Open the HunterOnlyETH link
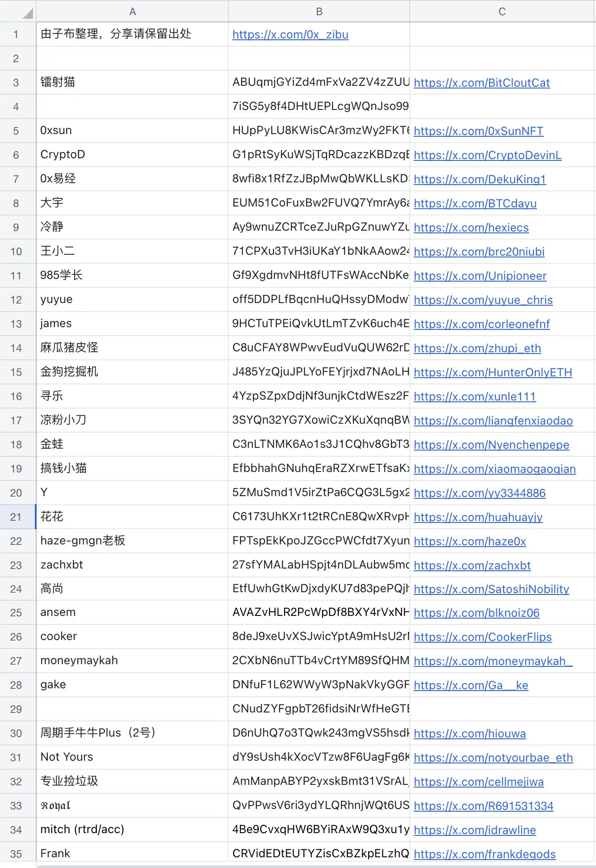This screenshot has width=596, height=868. (492, 373)
